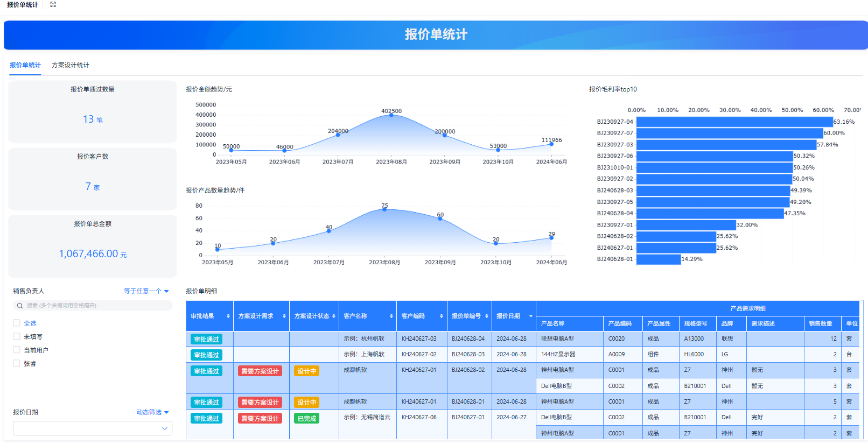868x444 pixels.
Task: Check the 全选 checkbox
Action: [x=17, y=323]
